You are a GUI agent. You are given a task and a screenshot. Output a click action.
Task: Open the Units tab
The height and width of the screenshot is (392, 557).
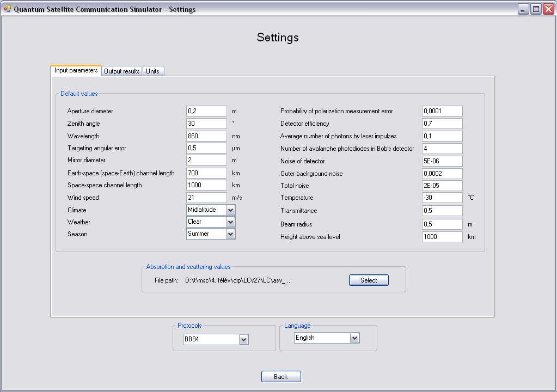coord(153,71)
